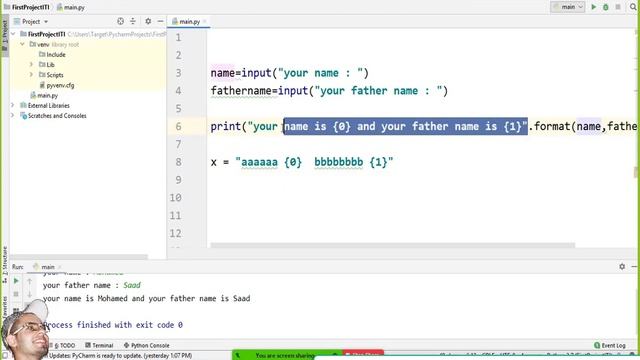
Task: Collapse the FirstProjectITI root folder
Action: pos(13,34)
